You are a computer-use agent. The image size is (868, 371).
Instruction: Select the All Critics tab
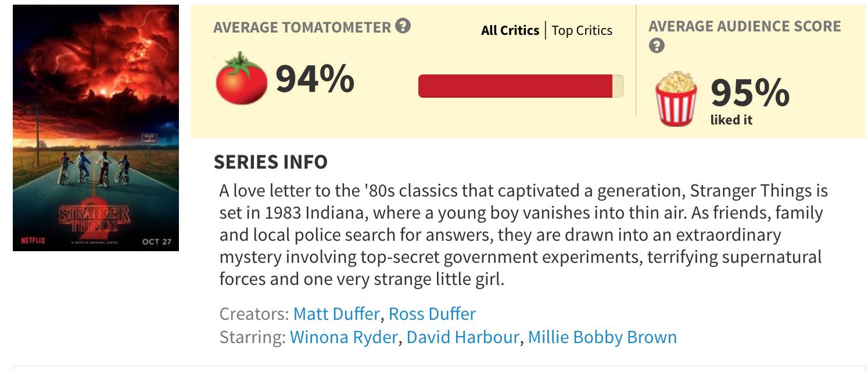point(510,30)
